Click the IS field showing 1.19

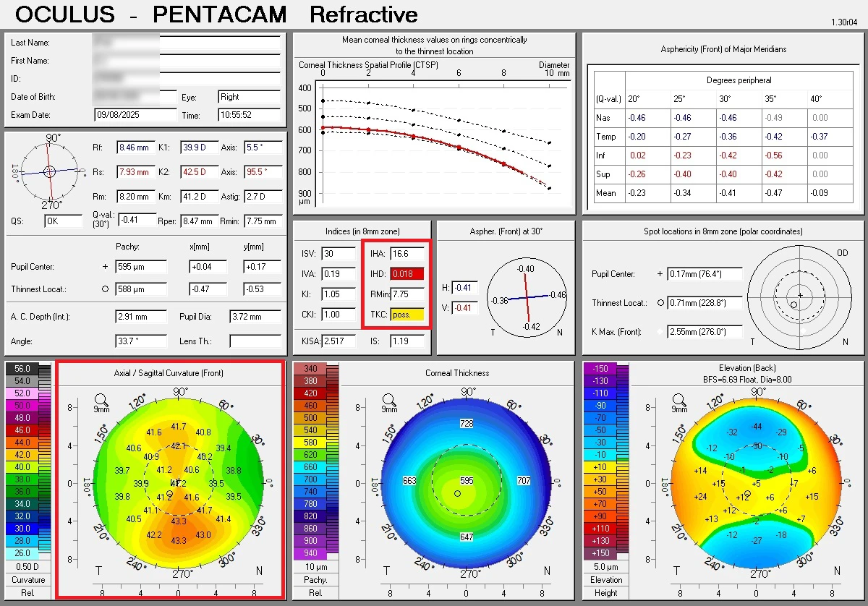[x=408, y=341]
